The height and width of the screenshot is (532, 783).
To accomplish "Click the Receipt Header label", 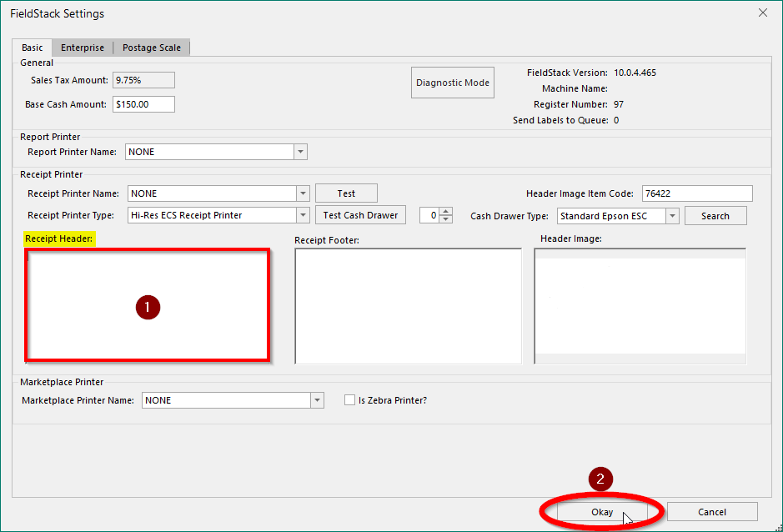I will [x=59, y=238].
